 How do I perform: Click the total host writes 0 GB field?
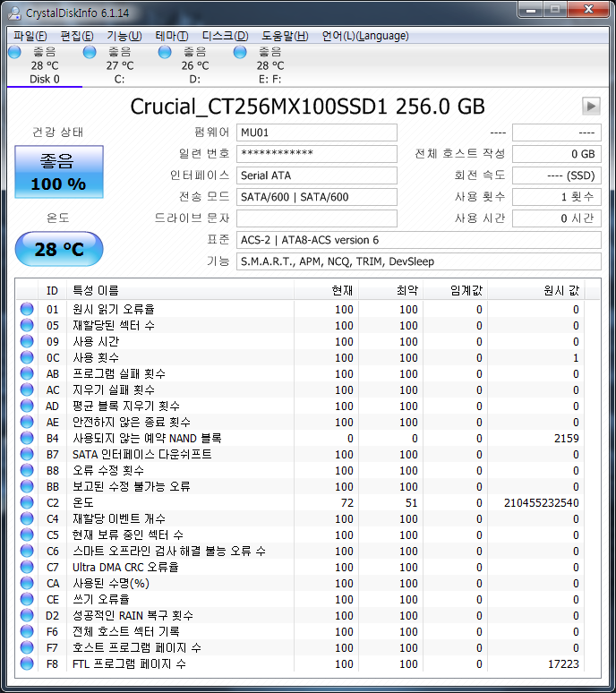click(556, 154)
